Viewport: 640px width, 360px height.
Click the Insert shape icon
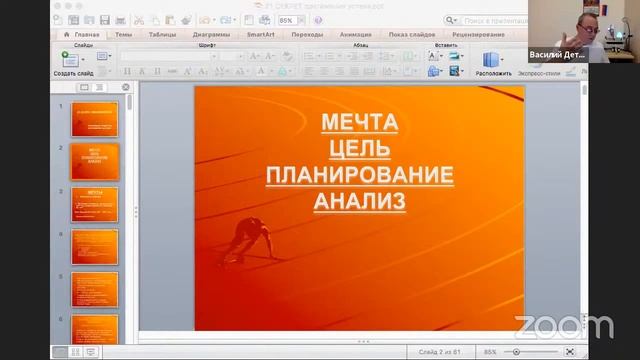click(433, 71)
